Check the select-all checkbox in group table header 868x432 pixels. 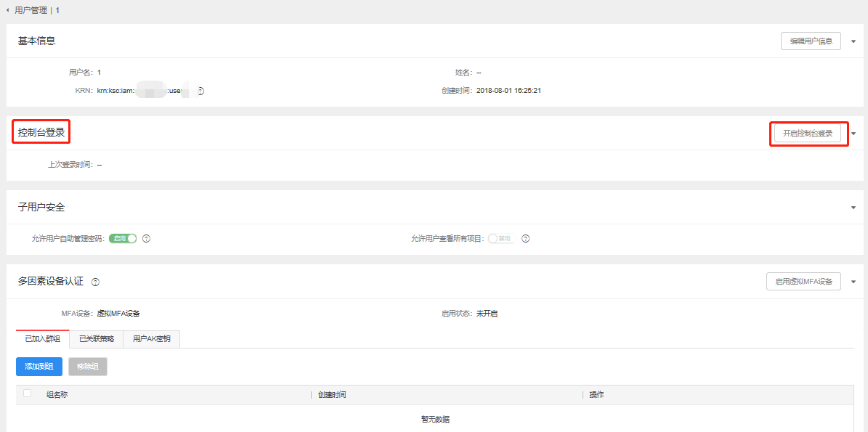click(28, 394)
